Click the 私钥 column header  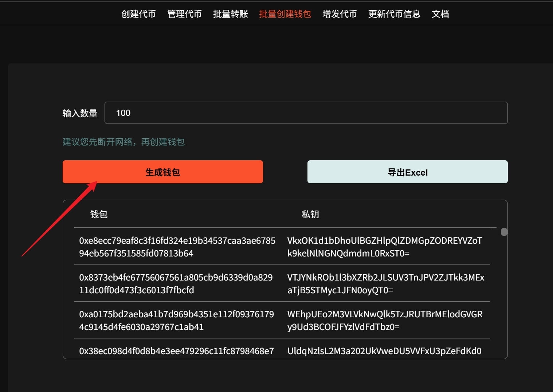[x=310, y=214]
